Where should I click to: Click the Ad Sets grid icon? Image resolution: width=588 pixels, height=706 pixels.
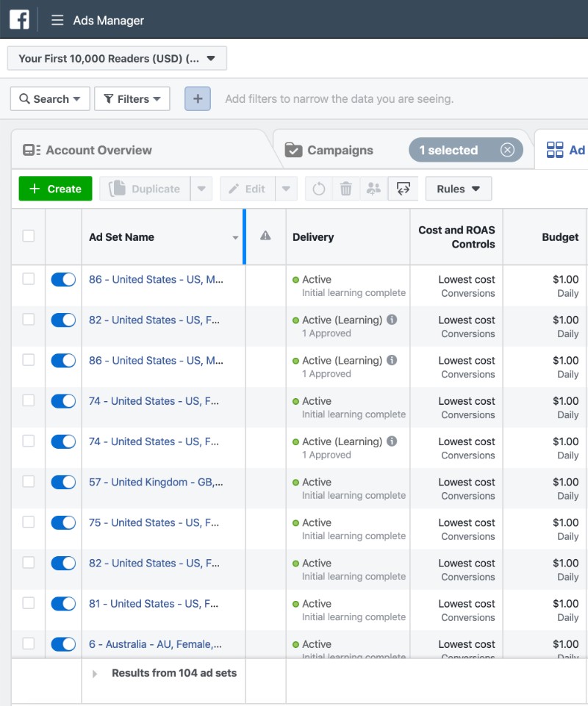555,150
